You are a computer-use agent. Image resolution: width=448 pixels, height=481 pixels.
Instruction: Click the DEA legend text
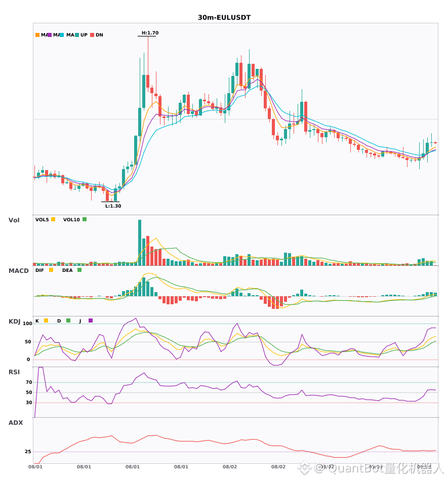[67, 270]
